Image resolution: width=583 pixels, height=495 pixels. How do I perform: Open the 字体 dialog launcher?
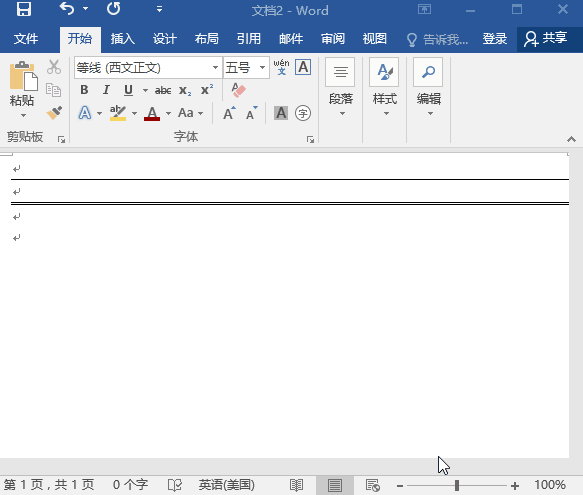tap(310, 139)
